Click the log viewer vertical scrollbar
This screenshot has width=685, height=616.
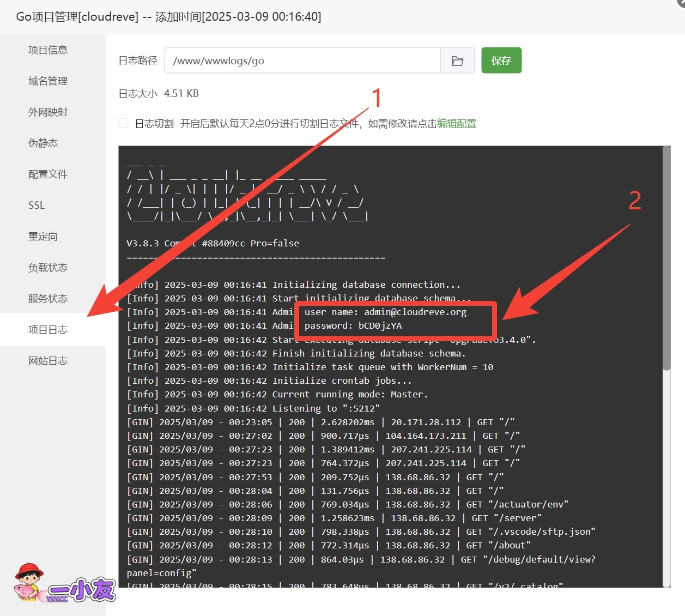[666, 259]
